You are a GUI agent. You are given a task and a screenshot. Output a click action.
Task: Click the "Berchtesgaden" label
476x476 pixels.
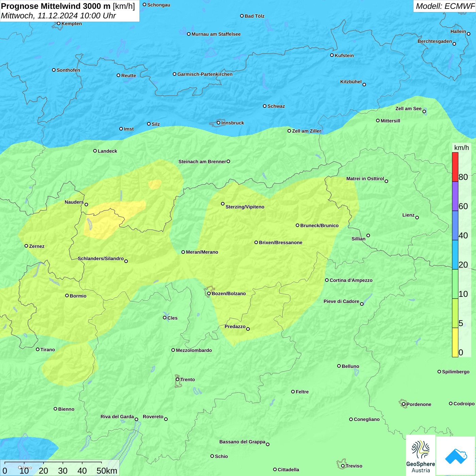click(435, 41)
